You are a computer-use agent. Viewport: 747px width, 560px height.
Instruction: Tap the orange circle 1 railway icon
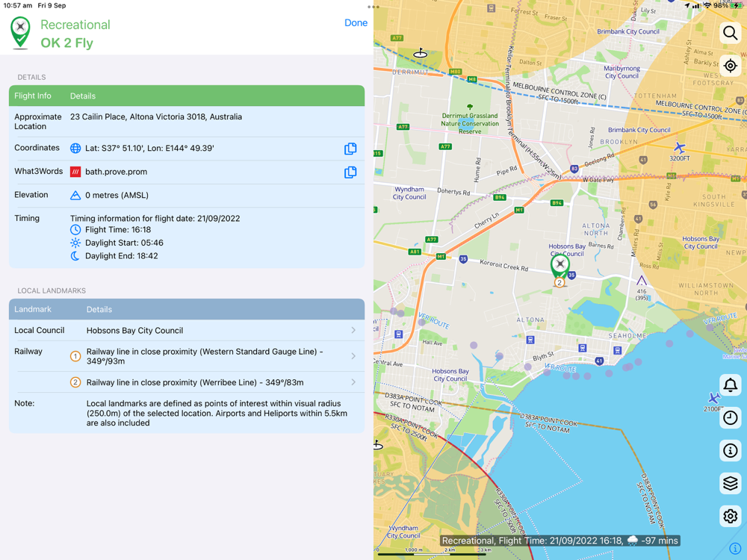(75, 356)
